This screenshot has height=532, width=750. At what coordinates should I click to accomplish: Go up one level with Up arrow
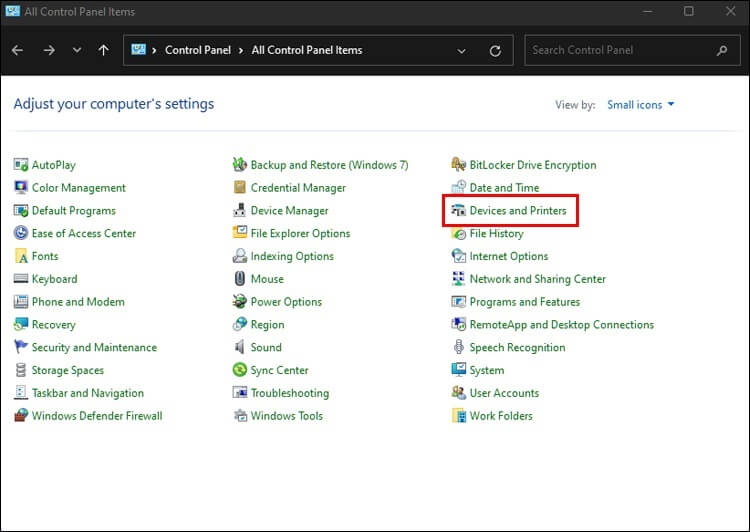point(103,50)
